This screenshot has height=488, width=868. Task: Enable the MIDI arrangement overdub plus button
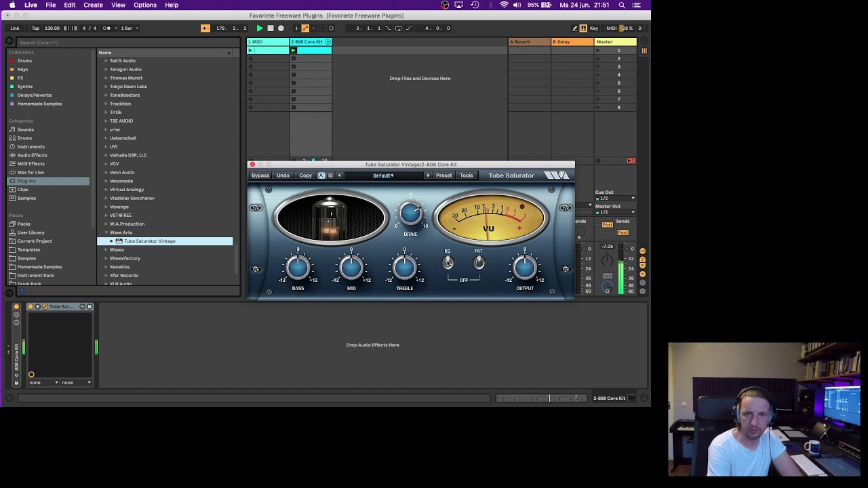point(296,28)
